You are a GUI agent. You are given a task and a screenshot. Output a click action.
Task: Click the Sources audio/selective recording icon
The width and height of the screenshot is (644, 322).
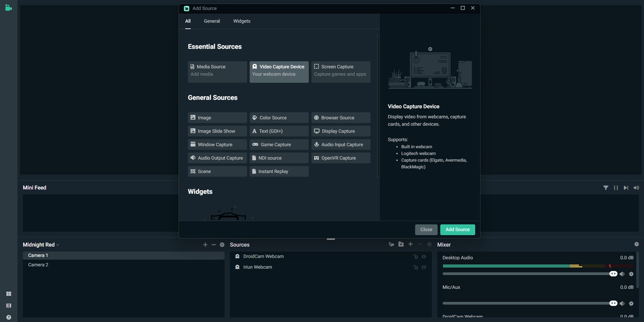391,244
